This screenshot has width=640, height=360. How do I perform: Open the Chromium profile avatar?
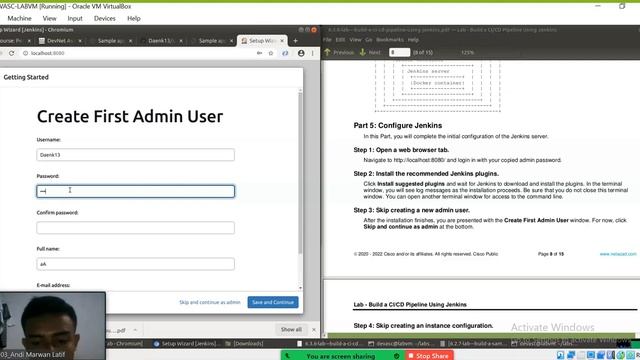click(x=301, y=53)
